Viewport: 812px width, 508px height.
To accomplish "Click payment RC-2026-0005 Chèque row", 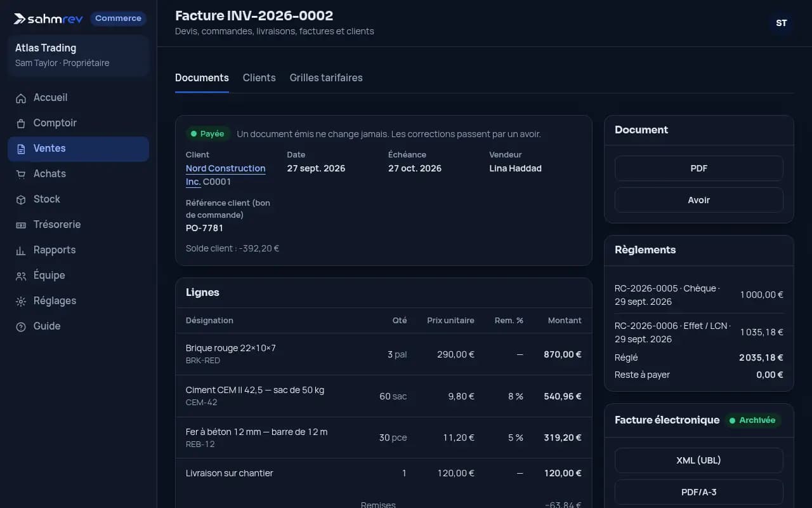I will (699, 295).
